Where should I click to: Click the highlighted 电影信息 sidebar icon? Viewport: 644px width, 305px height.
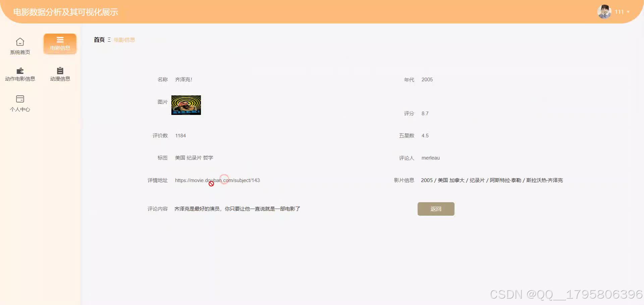[x=60, y=40]
